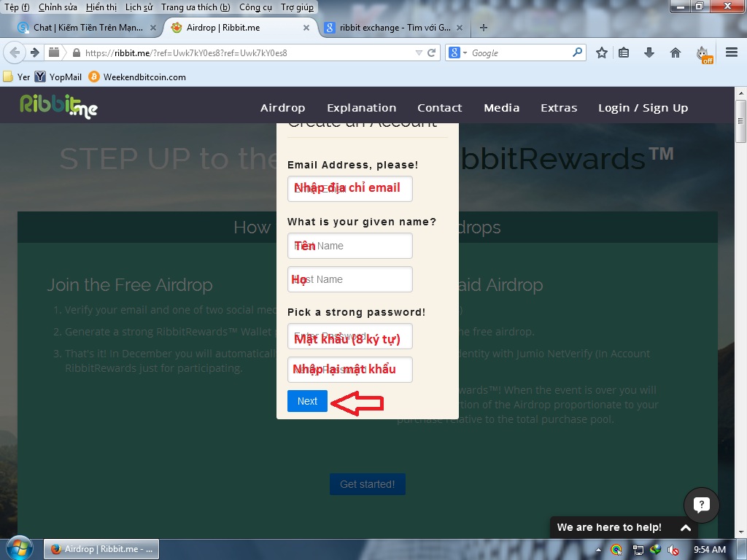Open the Explanation nav link

tap(362, 108)
